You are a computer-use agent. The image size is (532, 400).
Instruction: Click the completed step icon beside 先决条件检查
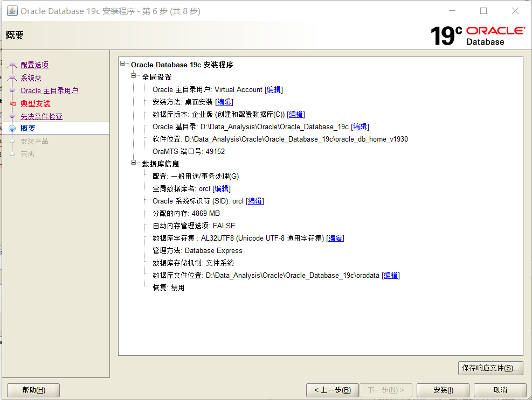coord(12,116)
